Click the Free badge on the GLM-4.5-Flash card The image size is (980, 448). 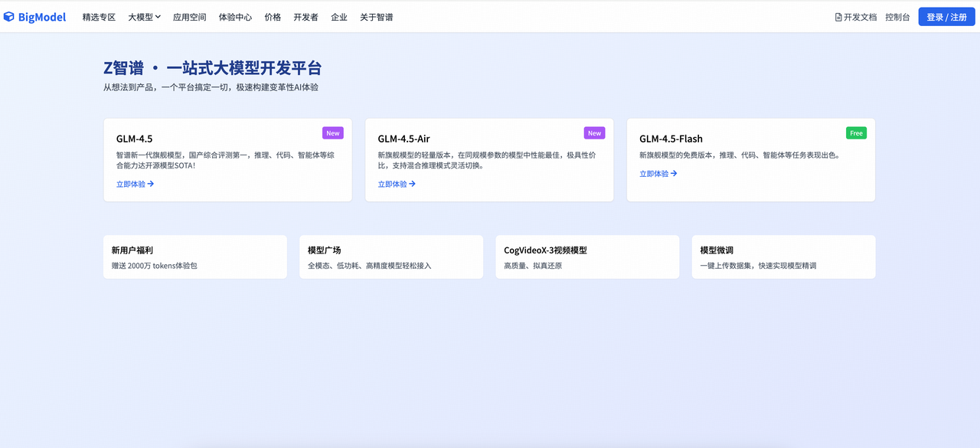point(857,133)
